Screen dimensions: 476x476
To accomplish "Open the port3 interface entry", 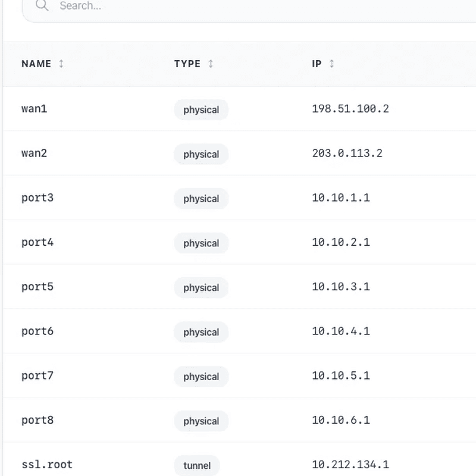I will (37, 198).
